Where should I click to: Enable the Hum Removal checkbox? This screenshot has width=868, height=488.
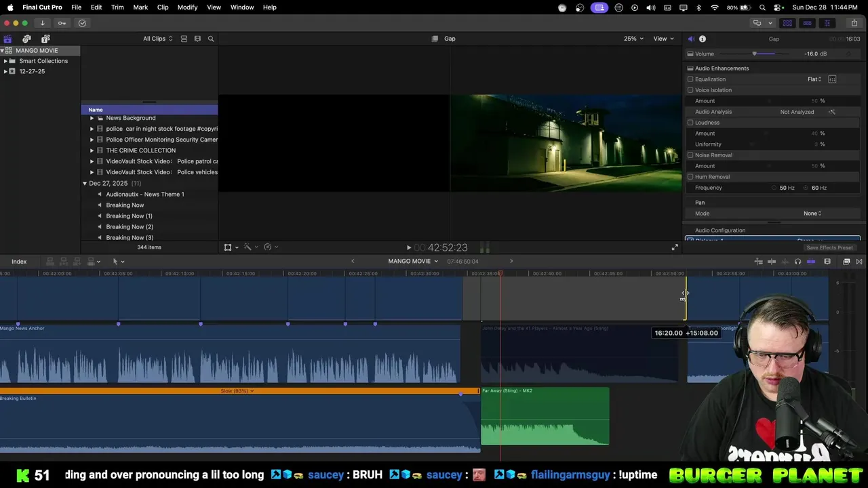[690, 177]
